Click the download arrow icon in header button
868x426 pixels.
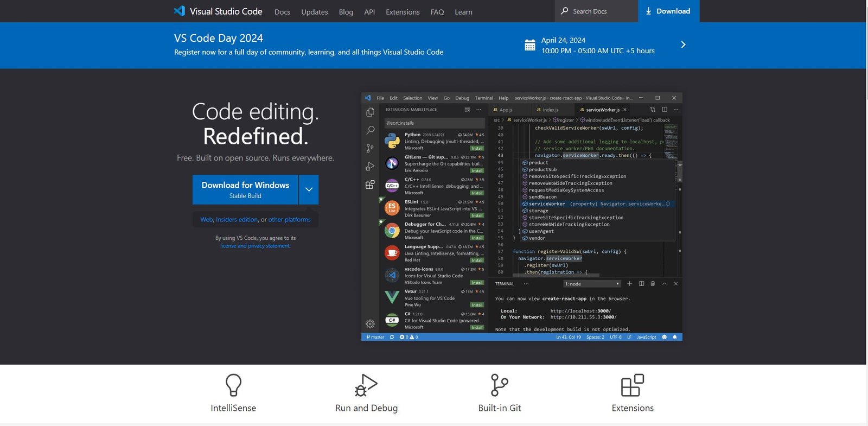point(648,11)
